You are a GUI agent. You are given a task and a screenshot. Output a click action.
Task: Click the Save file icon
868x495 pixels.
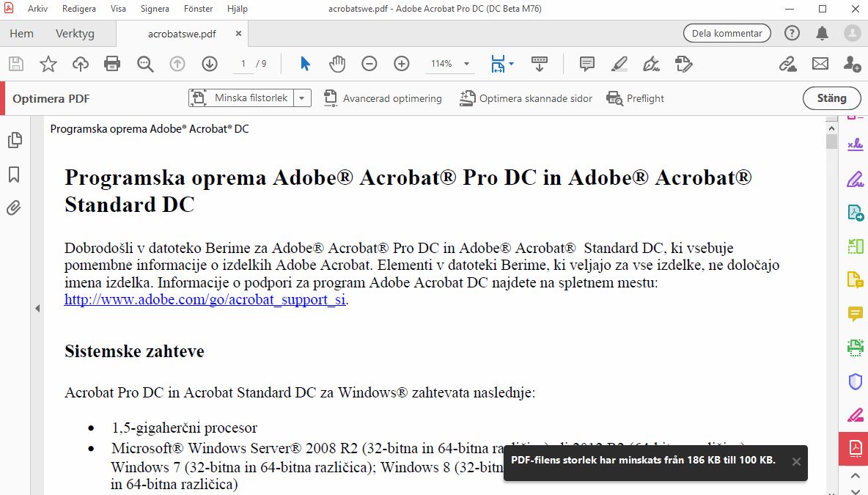click(16, 65)
